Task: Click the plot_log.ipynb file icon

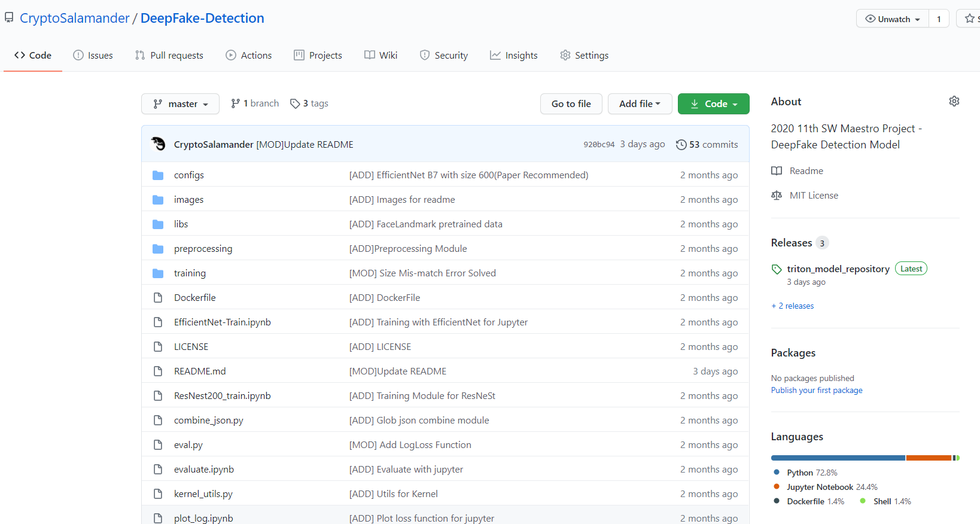Action: pos(158,519)
